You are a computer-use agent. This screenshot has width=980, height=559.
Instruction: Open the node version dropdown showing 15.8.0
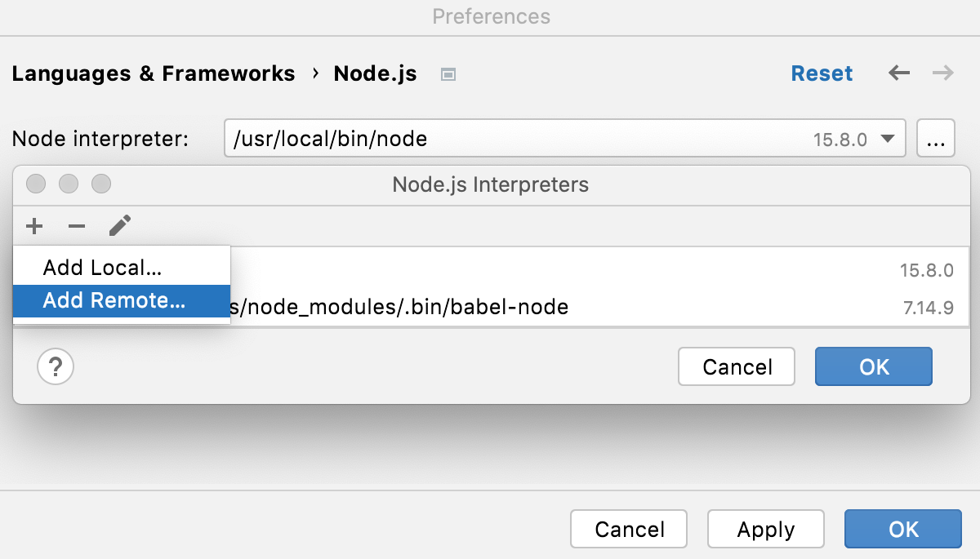pyautogui.click(x=887, y=138)
